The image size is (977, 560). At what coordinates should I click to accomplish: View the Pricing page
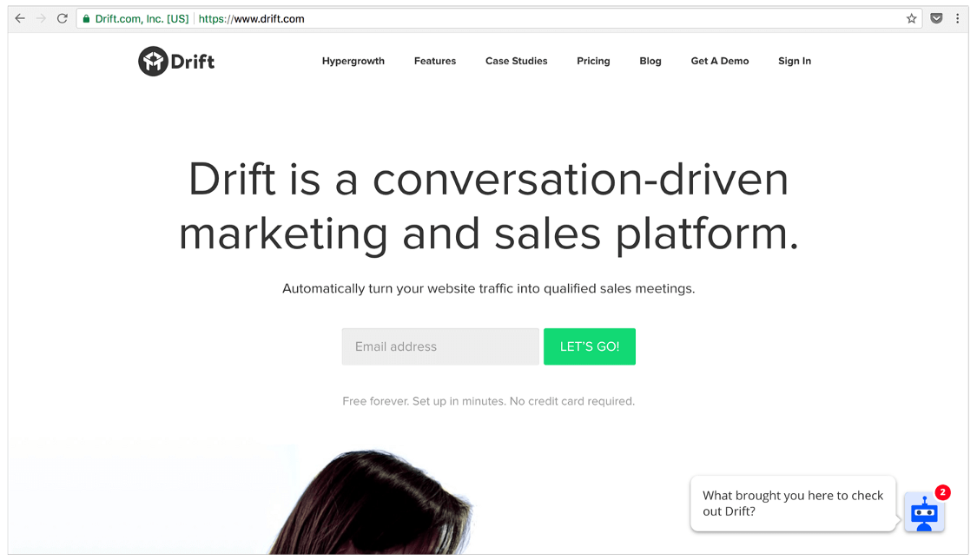593,61
